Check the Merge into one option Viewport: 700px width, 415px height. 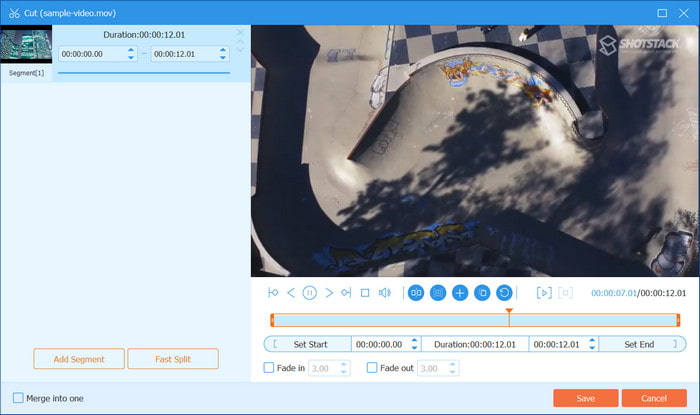point(18,398)
